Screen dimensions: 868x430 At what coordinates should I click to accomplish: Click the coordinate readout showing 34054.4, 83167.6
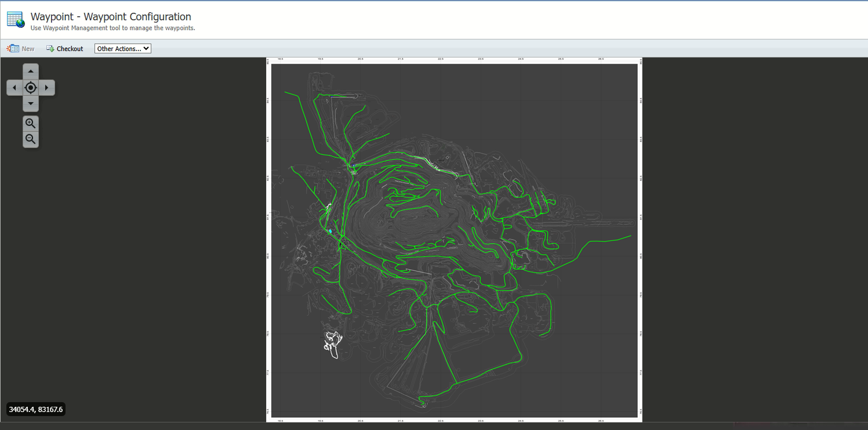pyautogui.click(x=36, y=410)
